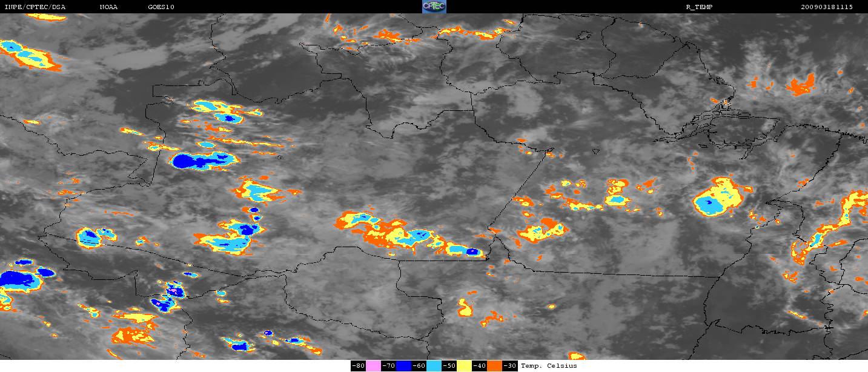Click the CPTEC logo in header

click(x=434, y=6)
